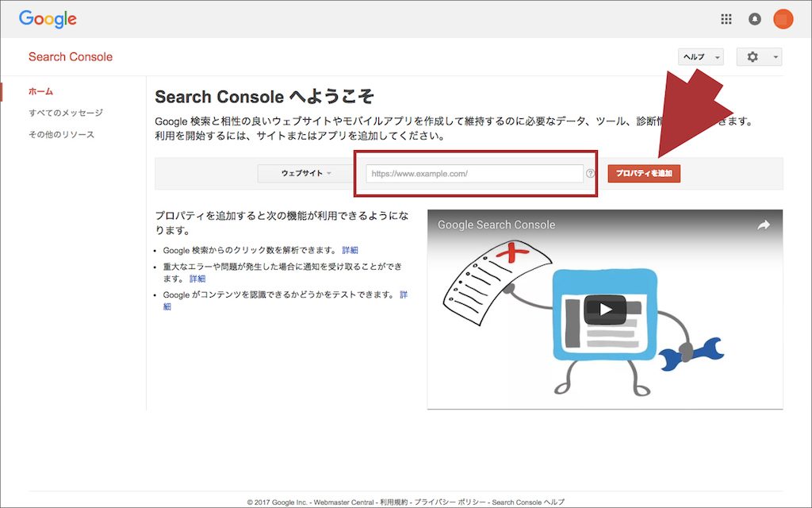Viewport: 812px width, 508px height.
Task: Open 詳細 link for error notifications
Action: 197,279
